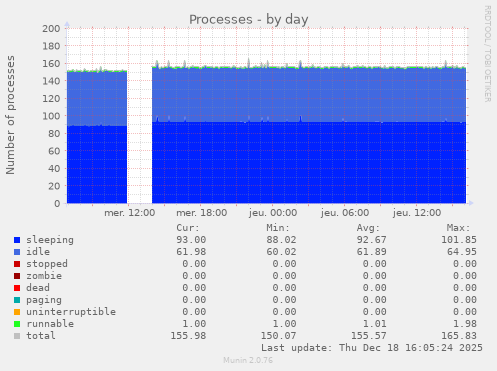Click the 'uninterruptible' legend label

click(71, 312)
